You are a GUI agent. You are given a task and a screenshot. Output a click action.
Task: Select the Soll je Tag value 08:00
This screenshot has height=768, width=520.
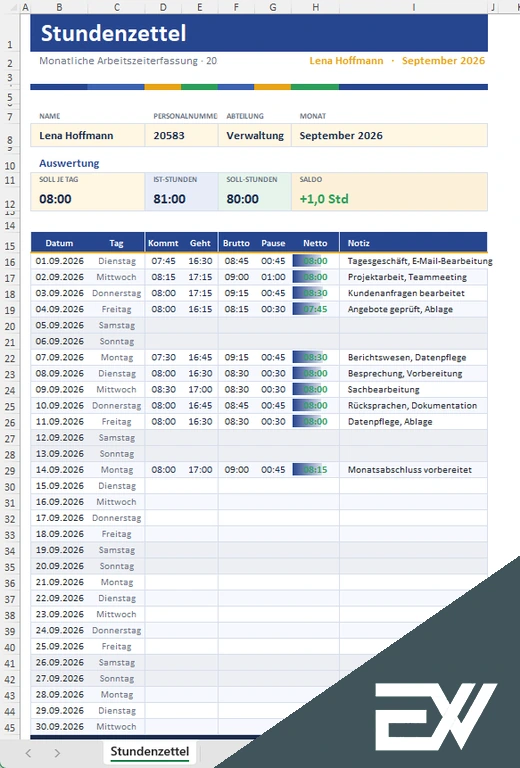point(55,199)
